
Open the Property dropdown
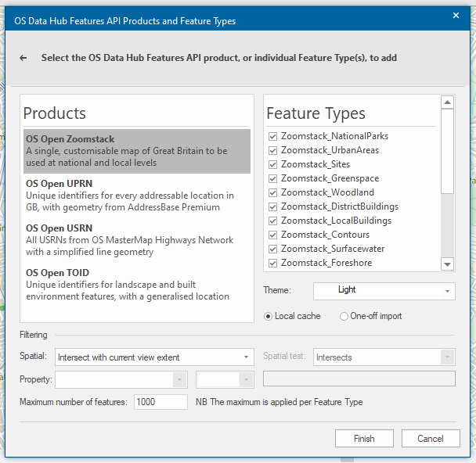coord(121,379)
